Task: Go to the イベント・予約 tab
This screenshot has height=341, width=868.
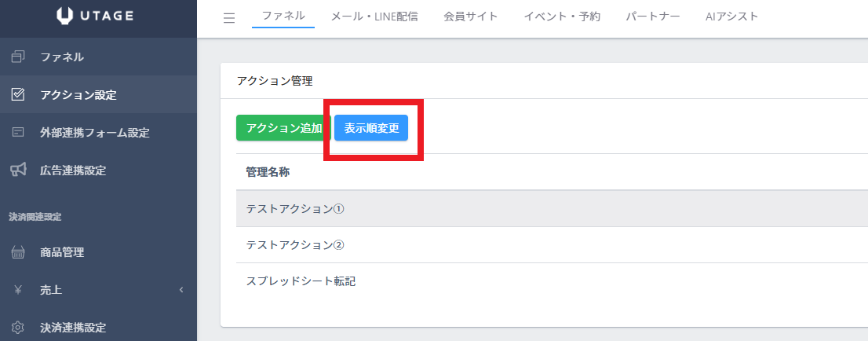Action: click(562, 16)
